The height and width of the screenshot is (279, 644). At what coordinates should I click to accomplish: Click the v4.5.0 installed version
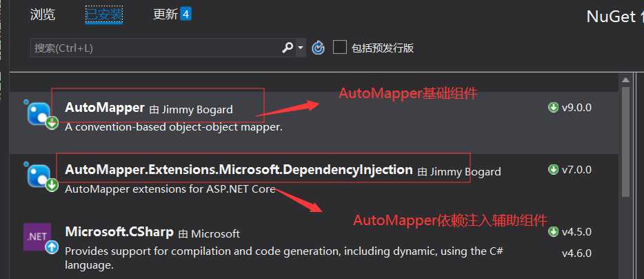[576, 231]
